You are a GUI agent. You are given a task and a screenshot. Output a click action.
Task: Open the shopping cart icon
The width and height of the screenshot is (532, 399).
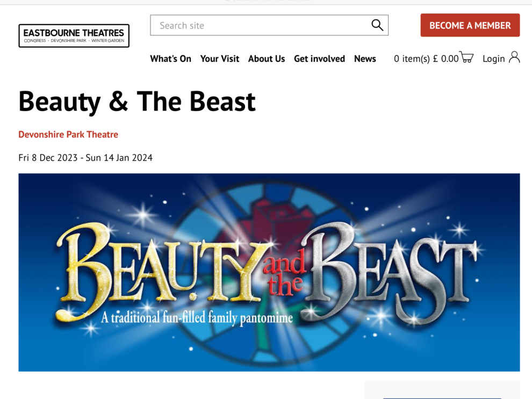[x=466, y=58]
